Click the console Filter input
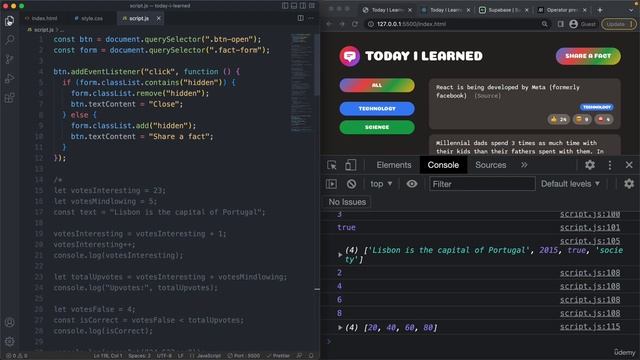 click(x=482, y=184)
